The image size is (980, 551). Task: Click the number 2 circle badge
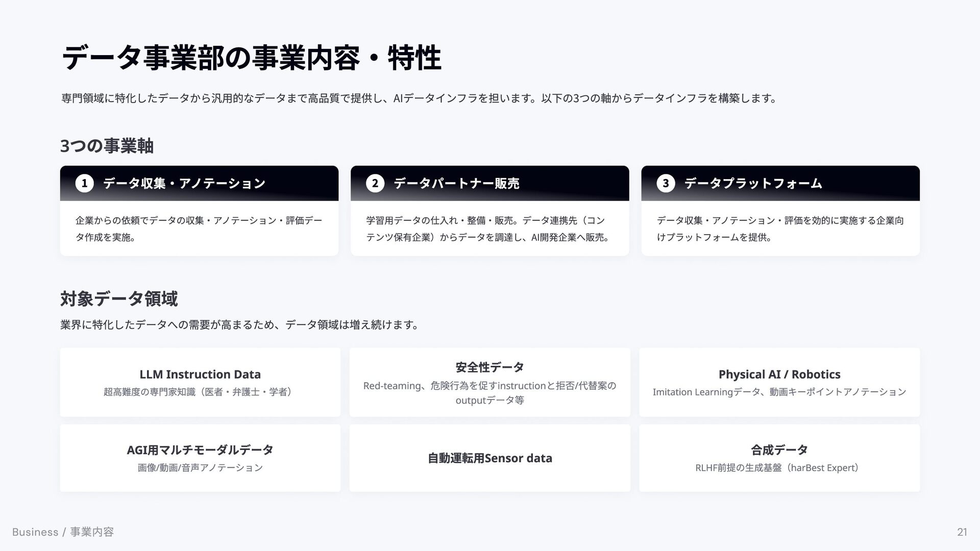375,183
